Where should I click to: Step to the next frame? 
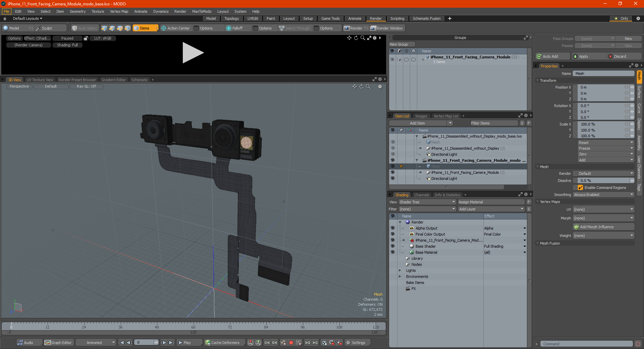pyautogui.click(x=163, y=343)
